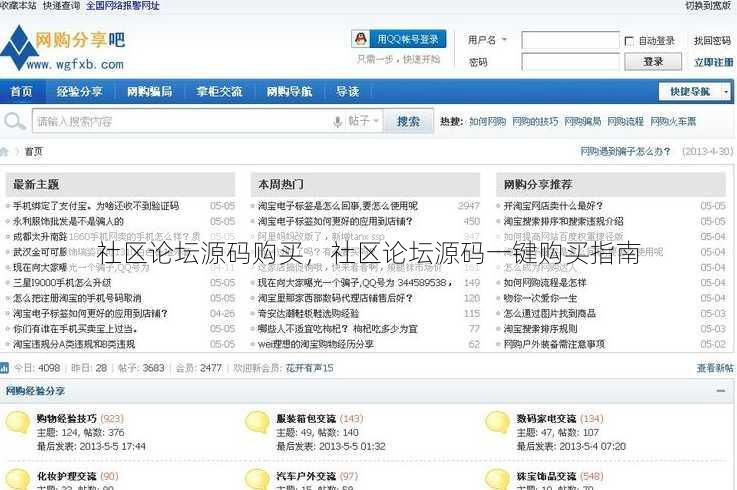The width and height of the screenshot is (737, 490).
Task: Click the microphone icon in search box
Action: click(x=337, y=122)
